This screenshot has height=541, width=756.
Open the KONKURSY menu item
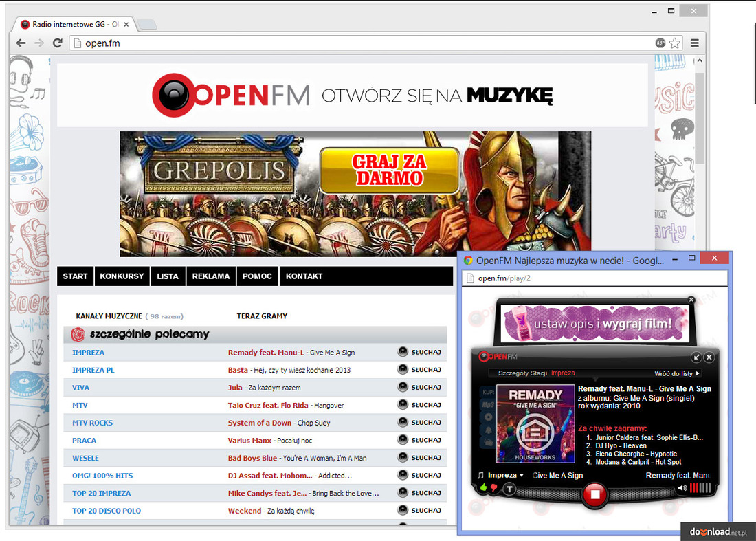(x=122, y=276)
